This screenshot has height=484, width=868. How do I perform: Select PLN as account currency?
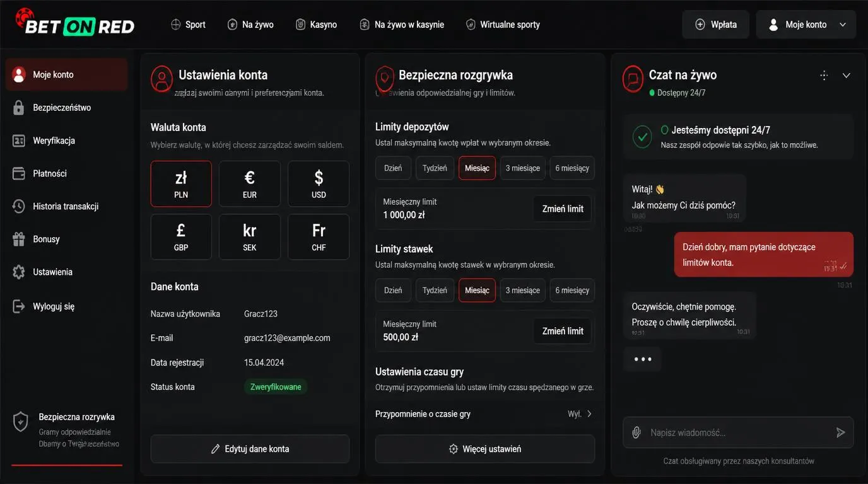coord(181,183)
